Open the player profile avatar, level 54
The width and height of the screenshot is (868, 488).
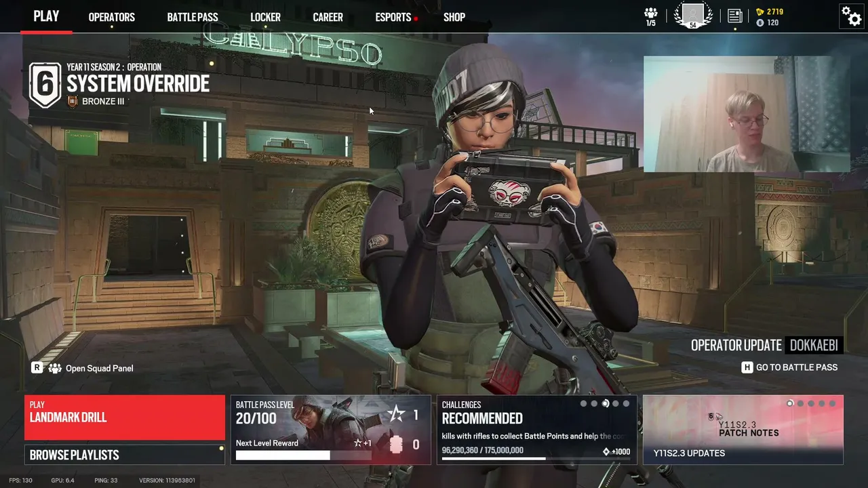coord(693,14)
